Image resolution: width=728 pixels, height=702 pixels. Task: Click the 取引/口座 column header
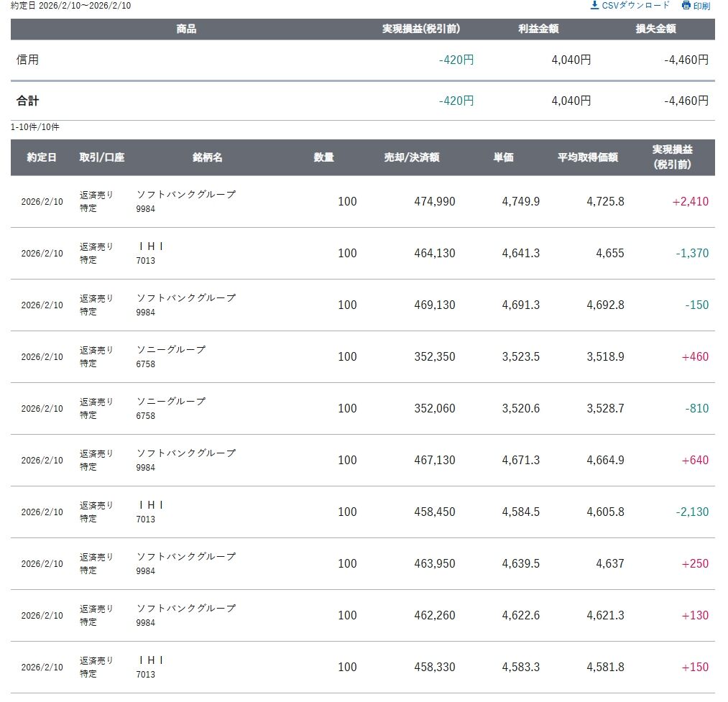(102, 157)
